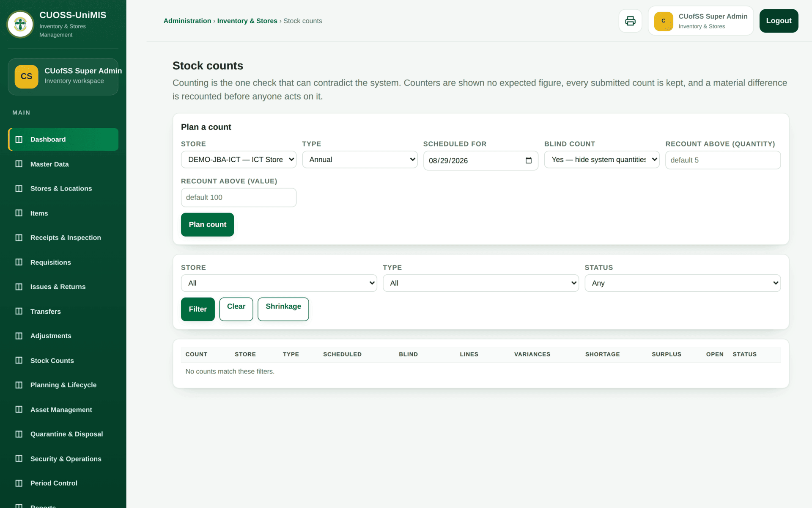Open Dashboard in the sidebar
Screen dimensions: 812x508
coord(63,139)
